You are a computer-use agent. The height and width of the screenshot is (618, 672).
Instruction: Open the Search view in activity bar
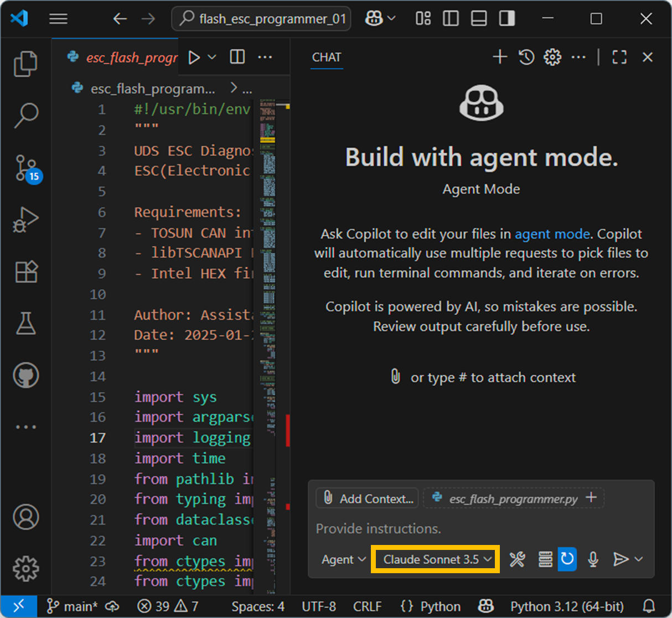pyautogui.click(x=25, y=115)
